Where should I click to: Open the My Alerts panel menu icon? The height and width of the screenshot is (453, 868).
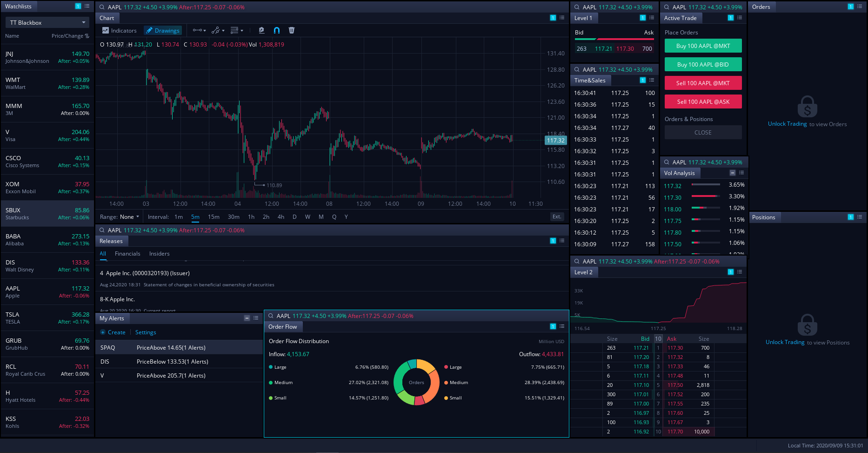coord(256,318)
